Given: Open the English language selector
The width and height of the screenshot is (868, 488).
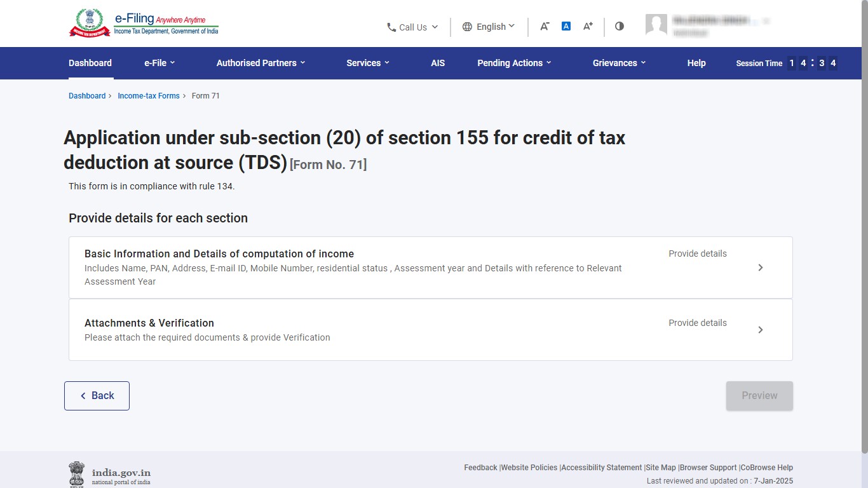Looking at the screenshot, I should pos(488,27).
